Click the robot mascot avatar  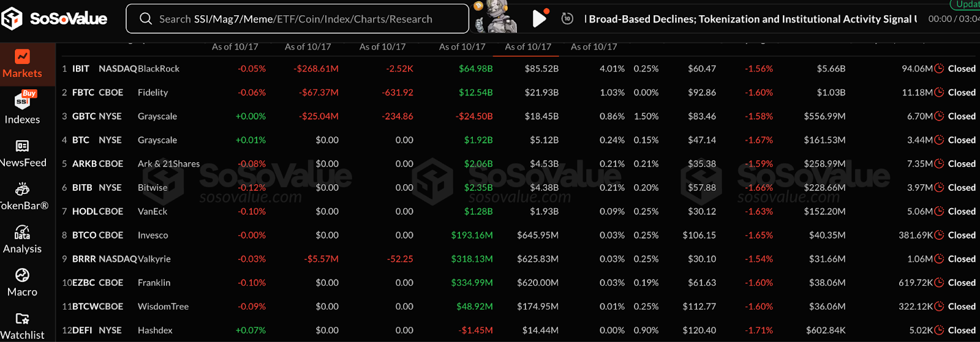496,17
